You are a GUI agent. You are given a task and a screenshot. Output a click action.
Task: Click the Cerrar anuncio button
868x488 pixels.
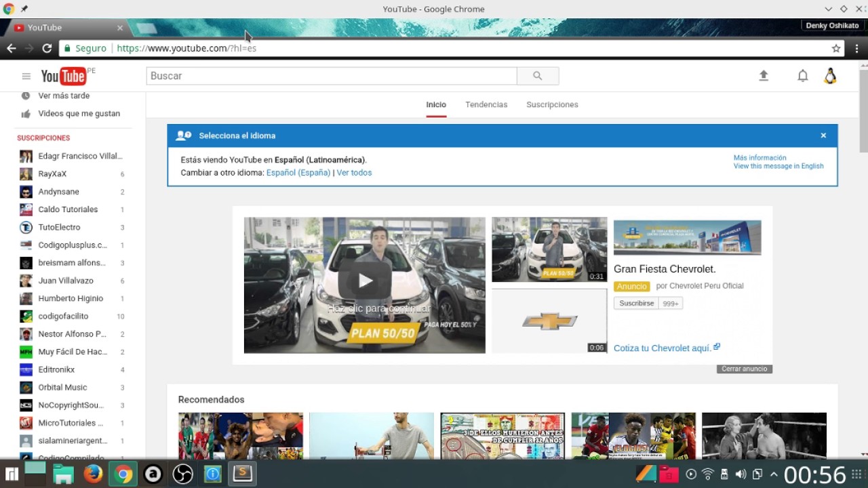click(x=745, y=369)
